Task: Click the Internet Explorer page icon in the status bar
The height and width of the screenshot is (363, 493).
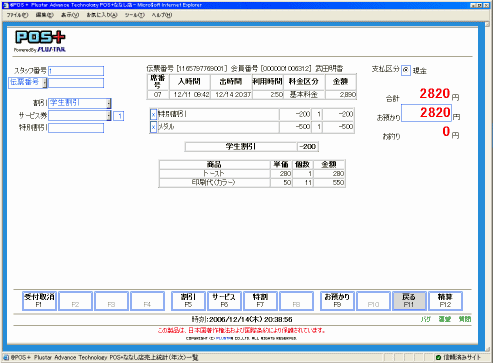Action: point(6,357)
